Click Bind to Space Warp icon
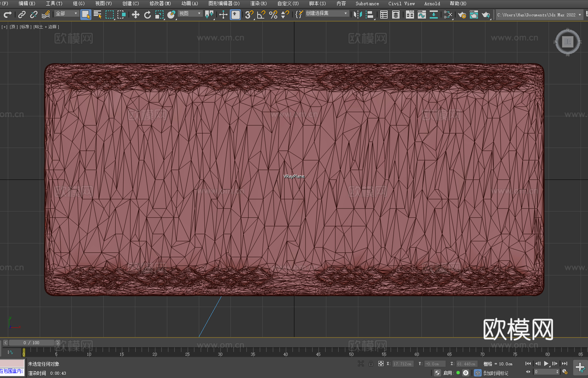 coord(46,14)
